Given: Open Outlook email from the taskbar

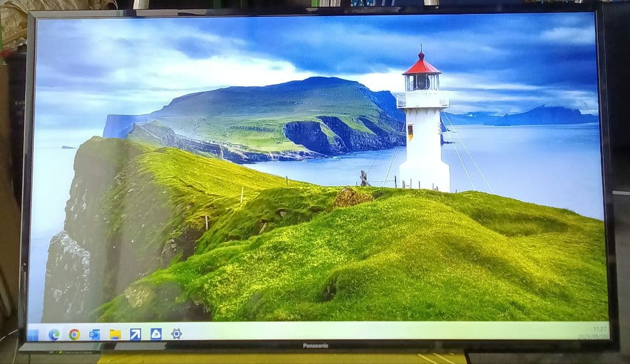Looking at the screenshot, I should [x=94, y=334].
